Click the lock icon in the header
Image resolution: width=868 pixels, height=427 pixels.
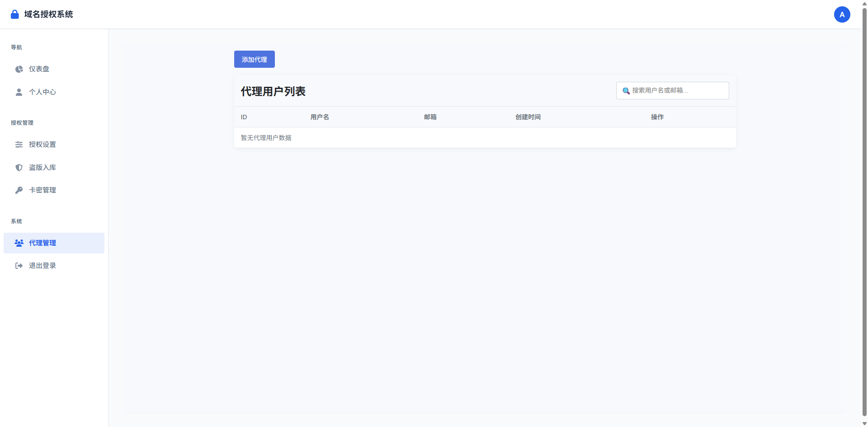tap(14, 14)
